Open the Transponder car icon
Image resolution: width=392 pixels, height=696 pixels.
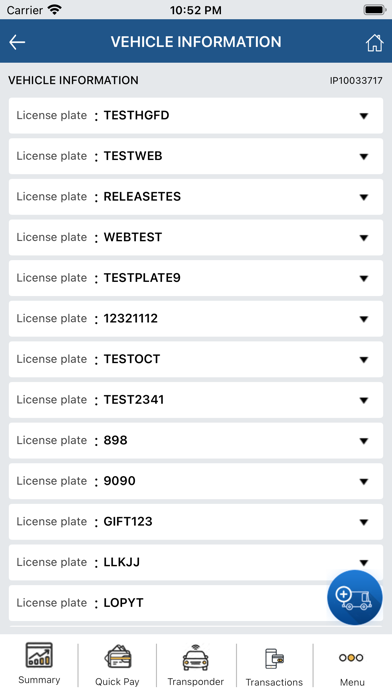point(195,657)
